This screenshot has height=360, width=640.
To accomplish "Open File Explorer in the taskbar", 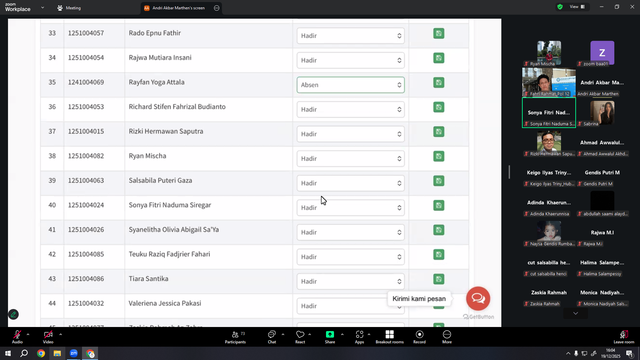I will click(57, 353).
